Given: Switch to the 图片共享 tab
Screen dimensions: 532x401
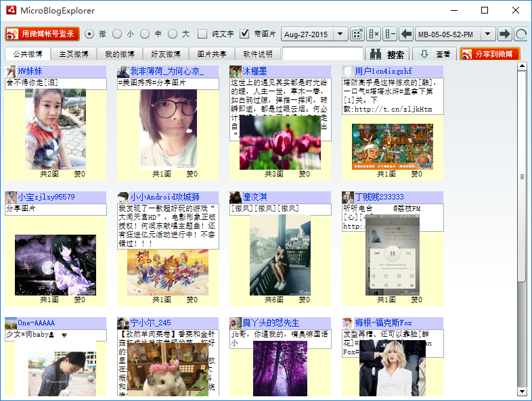Looking at the screenshot, I should pos(212,54).
